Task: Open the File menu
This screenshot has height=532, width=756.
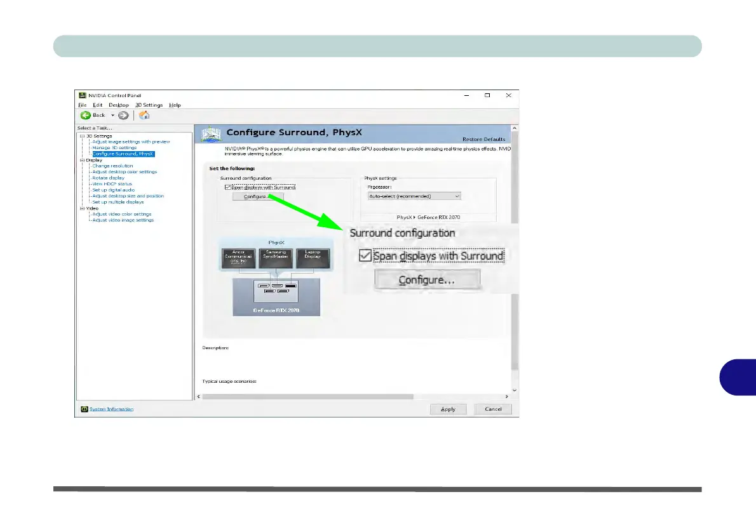Action: (x=83, y=105)
